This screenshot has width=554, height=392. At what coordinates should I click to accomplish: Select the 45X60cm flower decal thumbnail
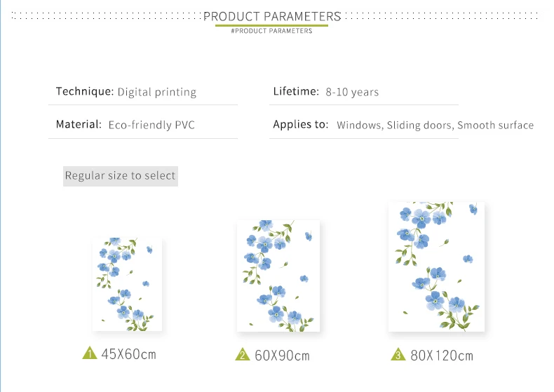click(x=127, y=285)
